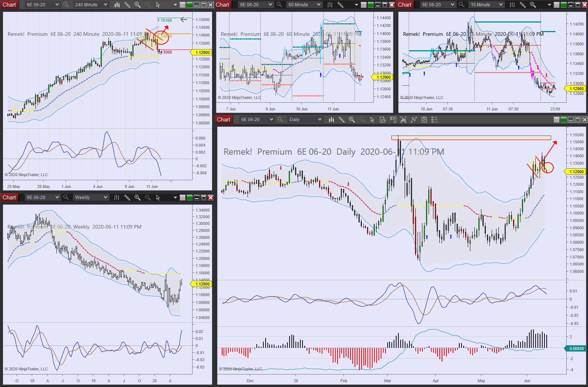Click the 0.00939 indicator value label
This screenshot has width=588, height=387.
(575, 349)
